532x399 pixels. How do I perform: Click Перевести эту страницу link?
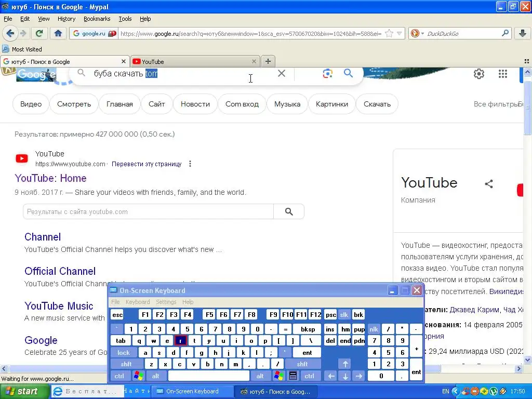(x=147, y=164)
